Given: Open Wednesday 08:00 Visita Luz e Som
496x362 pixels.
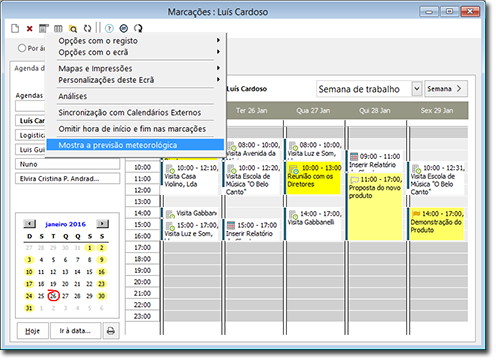Looking at the screenshot, I should tap(314, 149).
